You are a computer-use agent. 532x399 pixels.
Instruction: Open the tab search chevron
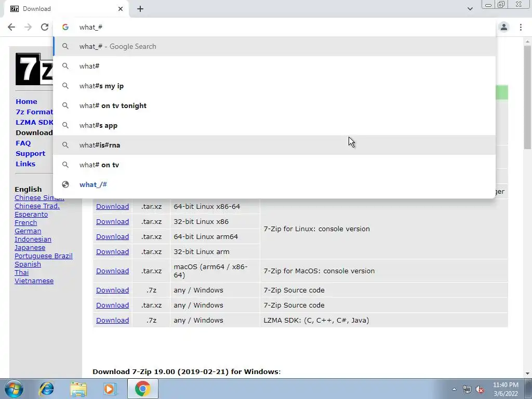coord(470,9)
